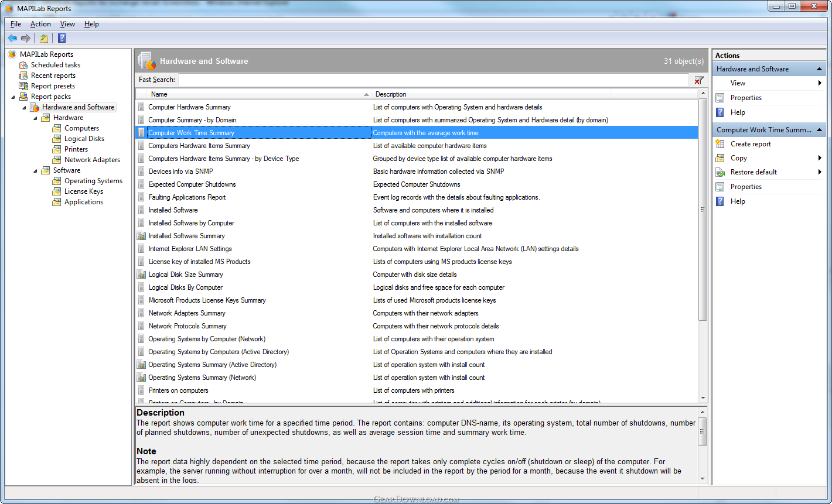Click the Report presets tree icon
Screen dimensions: 832x504
pos(23,86)
